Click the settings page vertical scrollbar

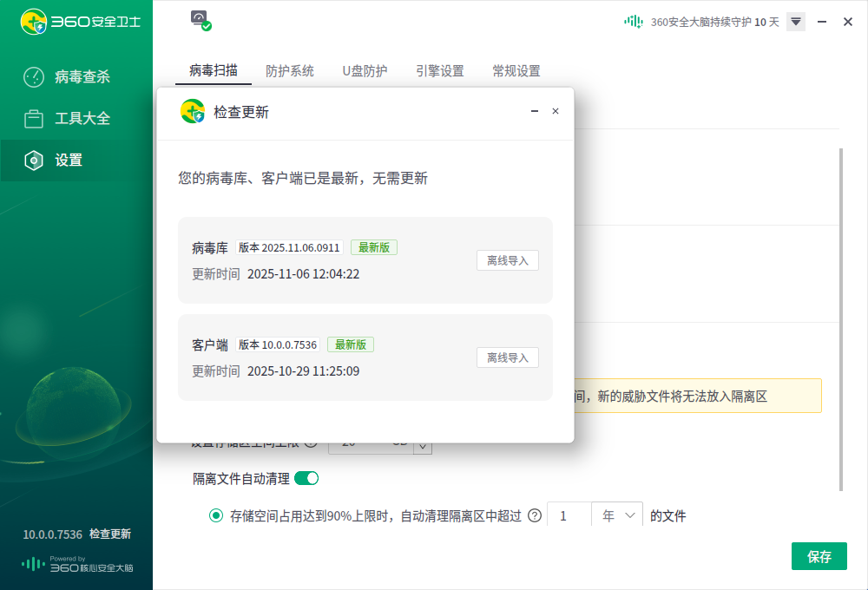(x=841, y=319)
